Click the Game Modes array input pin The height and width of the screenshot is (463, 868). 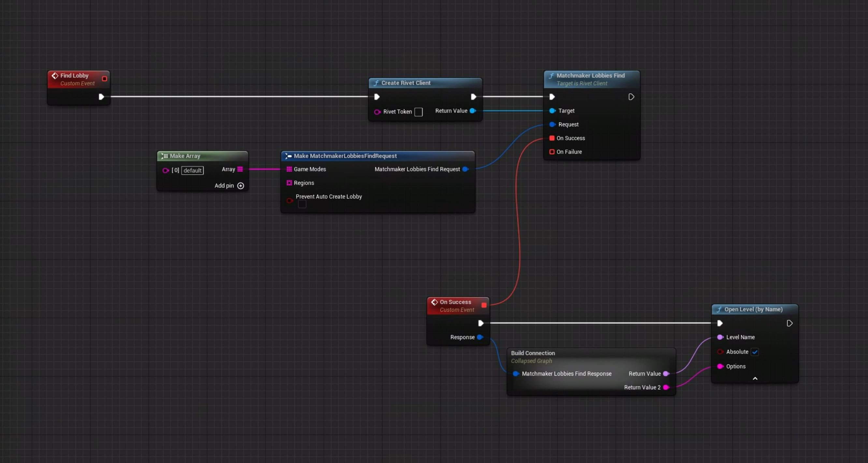(x=289, y=169)
